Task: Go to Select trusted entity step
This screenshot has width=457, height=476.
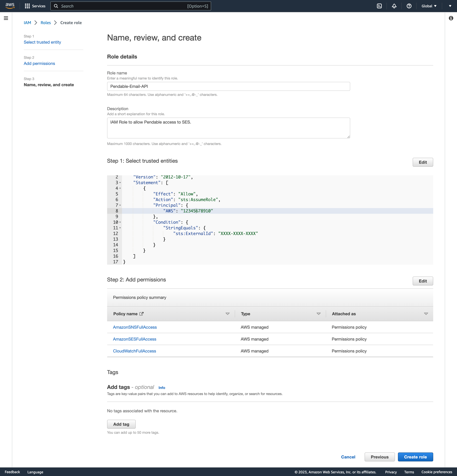Action: click(x=42, y=42)
